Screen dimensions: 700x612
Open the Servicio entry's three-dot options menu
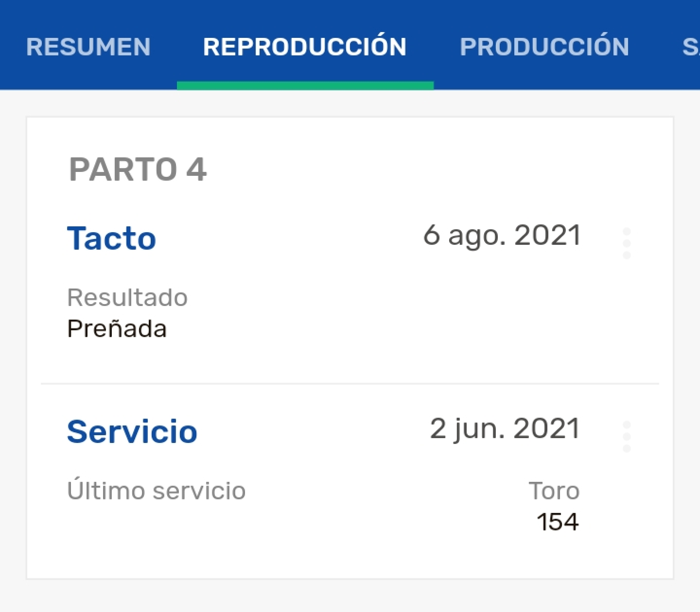[x=626, y=436]
